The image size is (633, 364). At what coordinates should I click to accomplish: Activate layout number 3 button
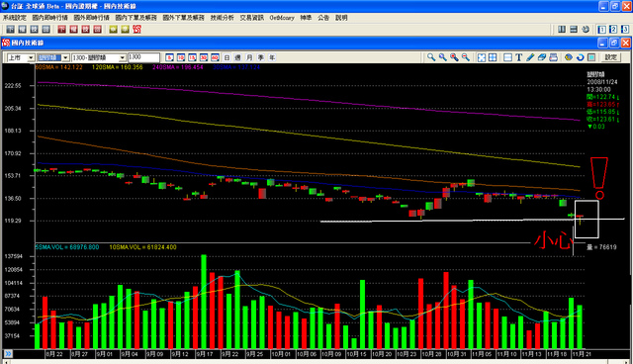pyautogui.click(x=624, y=29)
